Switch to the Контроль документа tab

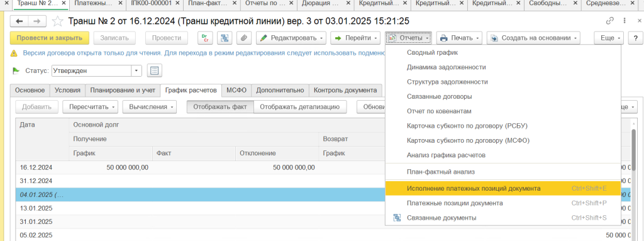345,90
